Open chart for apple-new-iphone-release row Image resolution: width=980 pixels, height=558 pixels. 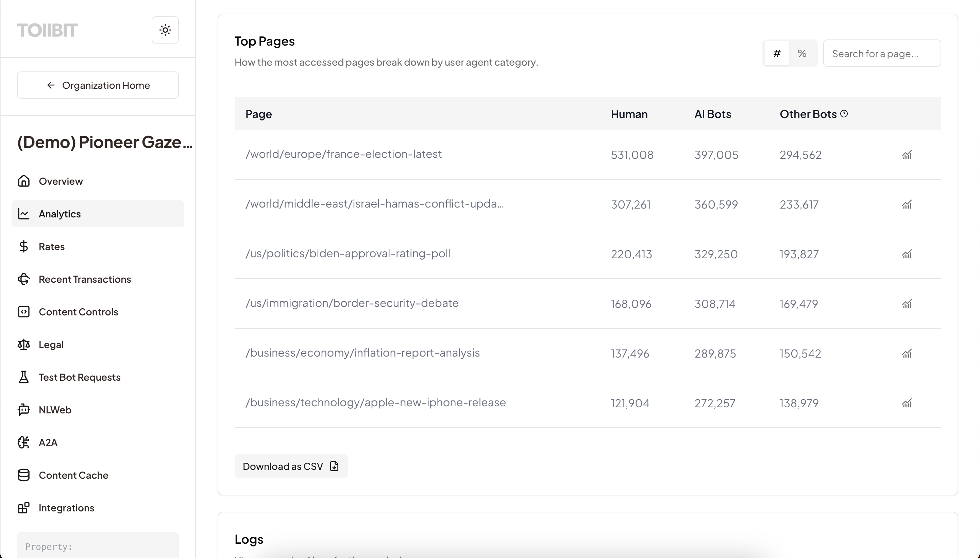coord(907,403)
